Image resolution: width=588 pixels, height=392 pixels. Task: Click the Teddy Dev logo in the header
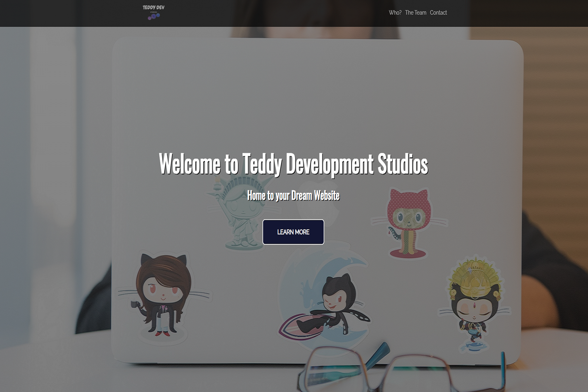(x=153, y=13)
